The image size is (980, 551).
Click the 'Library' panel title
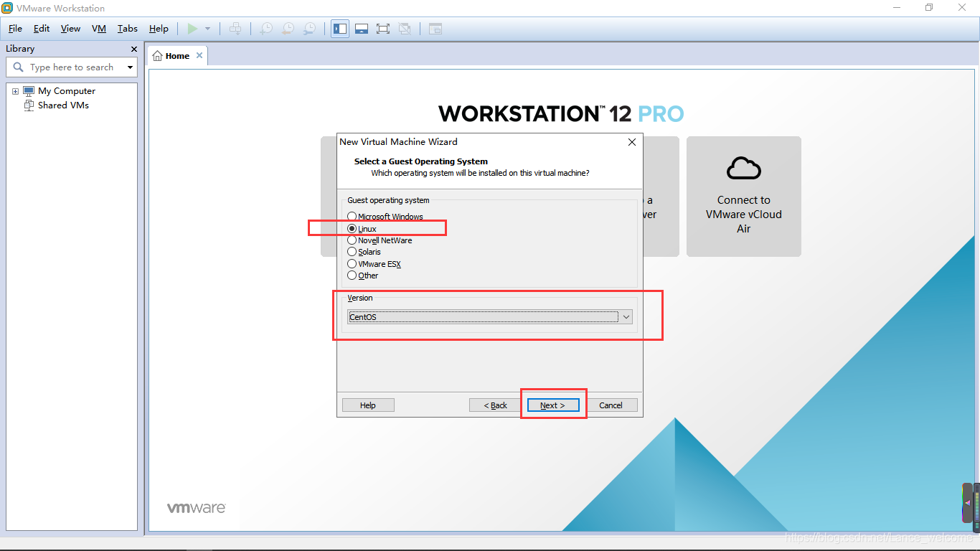tap(20, 49)
